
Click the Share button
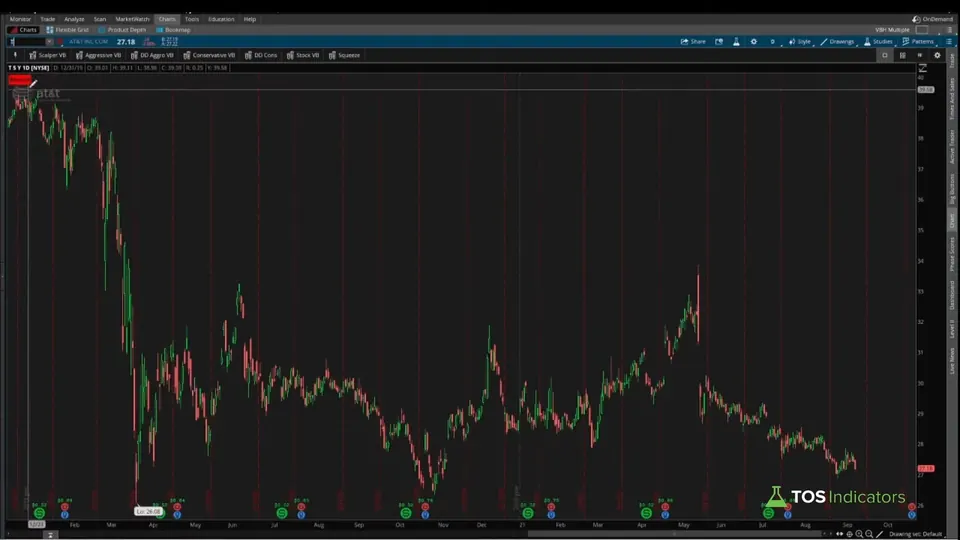click(693, 42)
